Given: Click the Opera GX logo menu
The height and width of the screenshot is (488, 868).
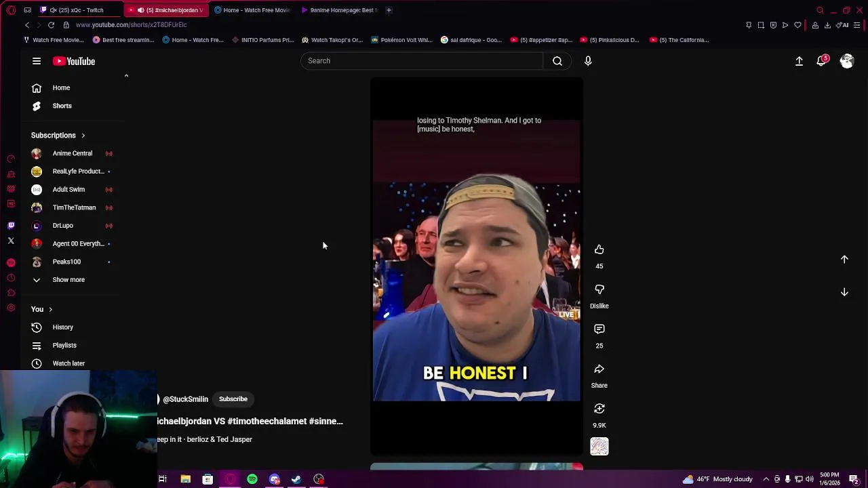Looking at the screenshot, I should (11, 10).
